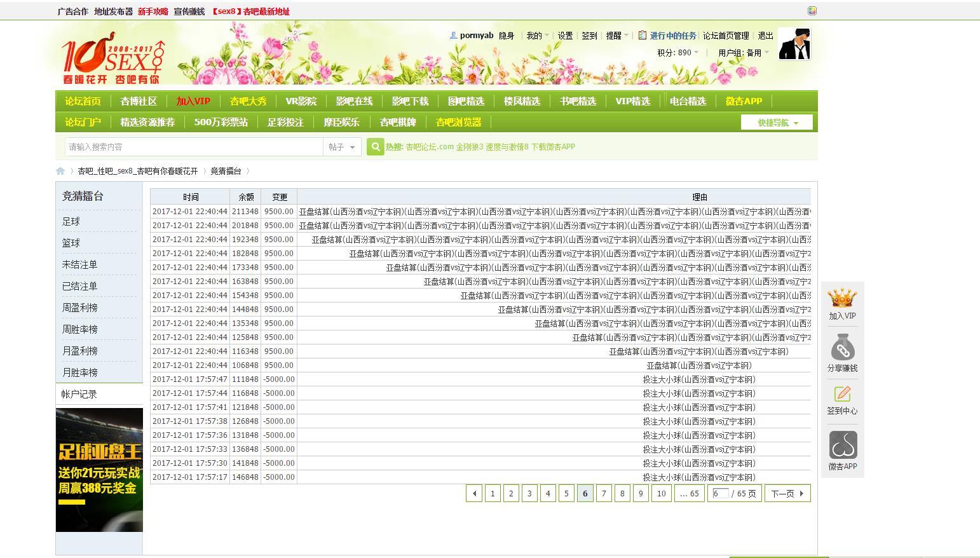Click timestamp 2017-12-01 17:57:17 in last row

(x=190, y=477)
